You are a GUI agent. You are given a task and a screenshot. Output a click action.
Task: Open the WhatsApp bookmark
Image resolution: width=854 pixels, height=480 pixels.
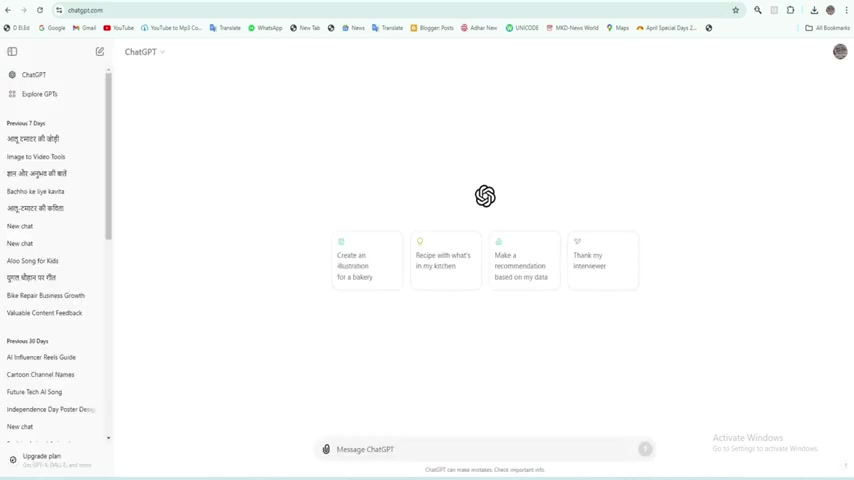(265, 28)
